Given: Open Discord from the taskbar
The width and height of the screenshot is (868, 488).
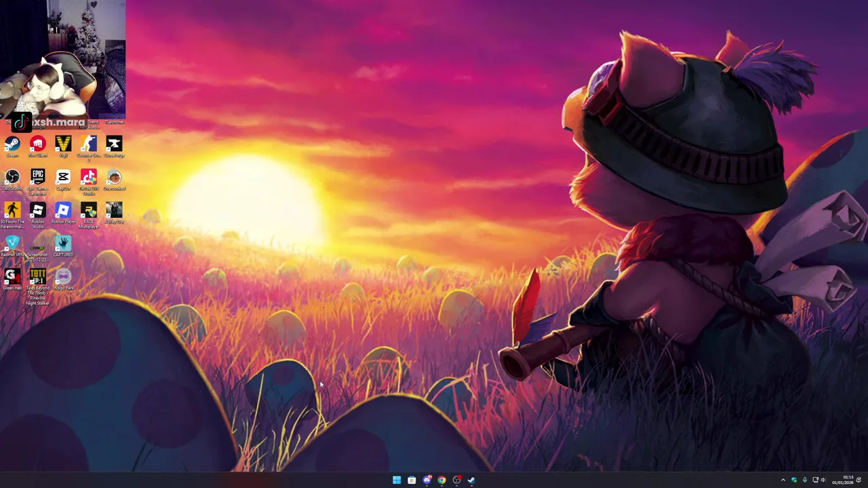Looking at the screenshot, I should 427,480.
